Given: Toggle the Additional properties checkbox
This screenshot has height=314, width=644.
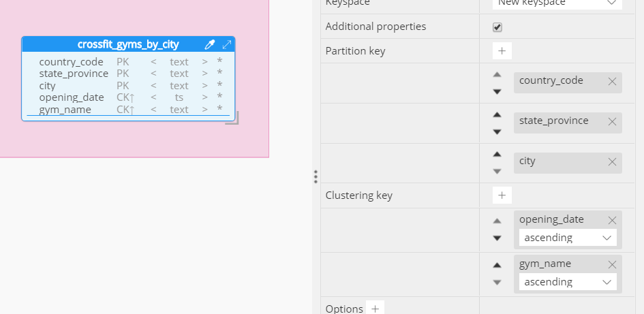Looking at the screenshot, I should click(497, 27).
